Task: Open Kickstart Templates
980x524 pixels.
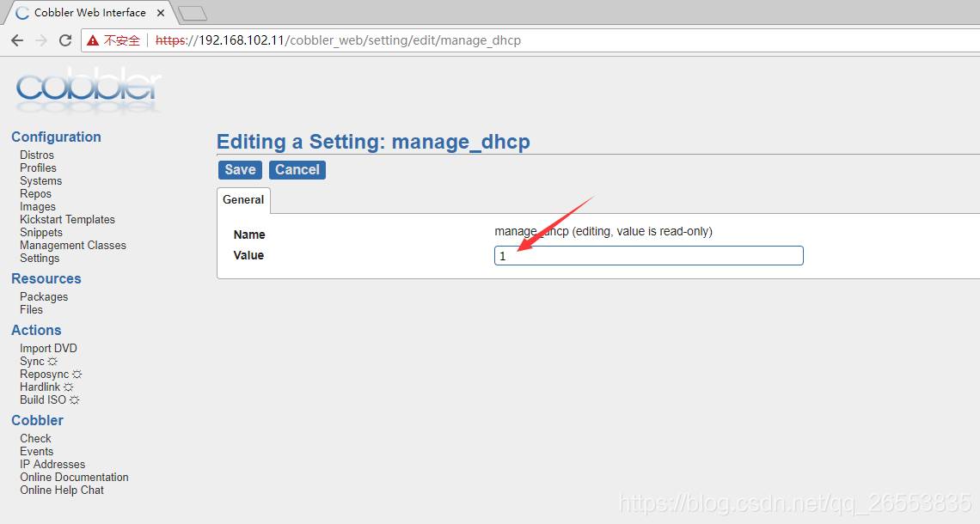Action: coord(68,220)
